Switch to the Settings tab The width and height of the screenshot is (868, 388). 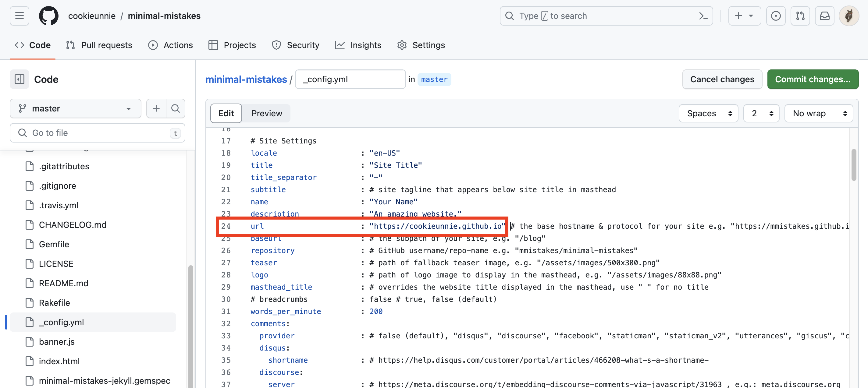coord(421,45)
